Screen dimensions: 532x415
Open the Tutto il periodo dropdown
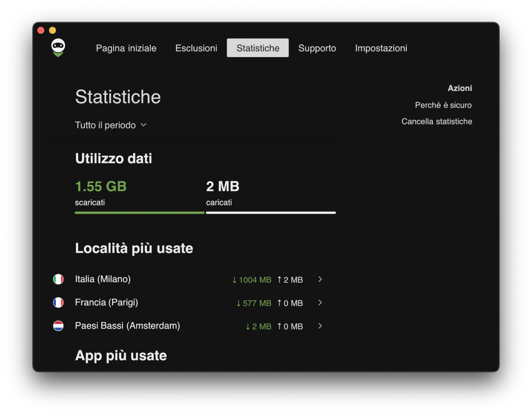pos(111,125)
